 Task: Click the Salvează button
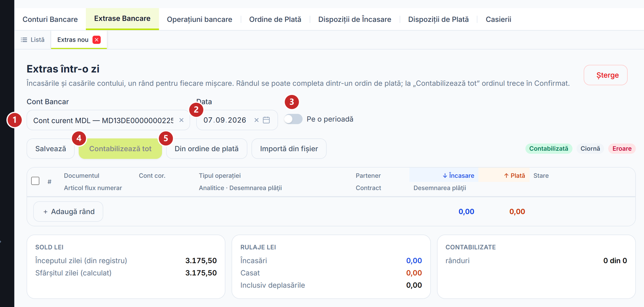(51, 149)
